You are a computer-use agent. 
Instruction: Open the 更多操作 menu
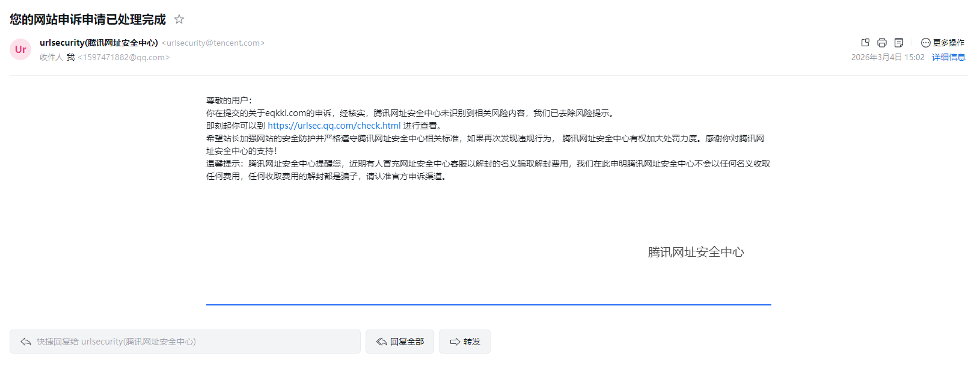pyautogui.click(x=943, y=43)
